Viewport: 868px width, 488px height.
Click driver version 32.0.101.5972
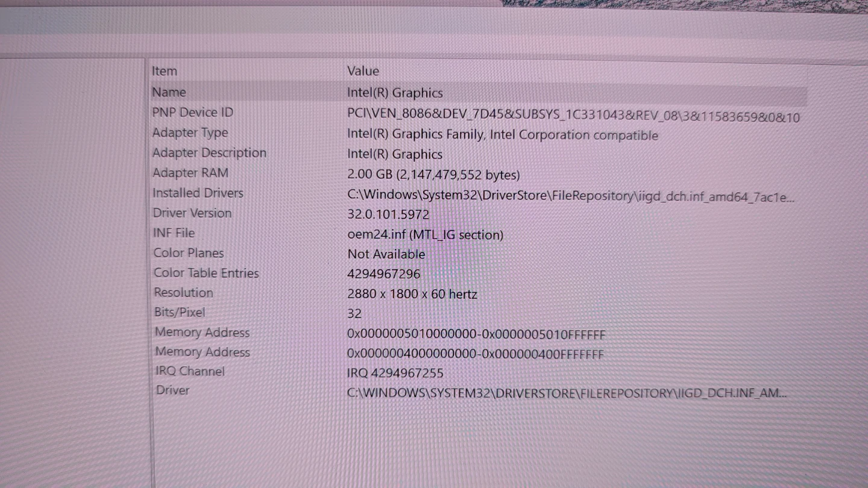388,214
